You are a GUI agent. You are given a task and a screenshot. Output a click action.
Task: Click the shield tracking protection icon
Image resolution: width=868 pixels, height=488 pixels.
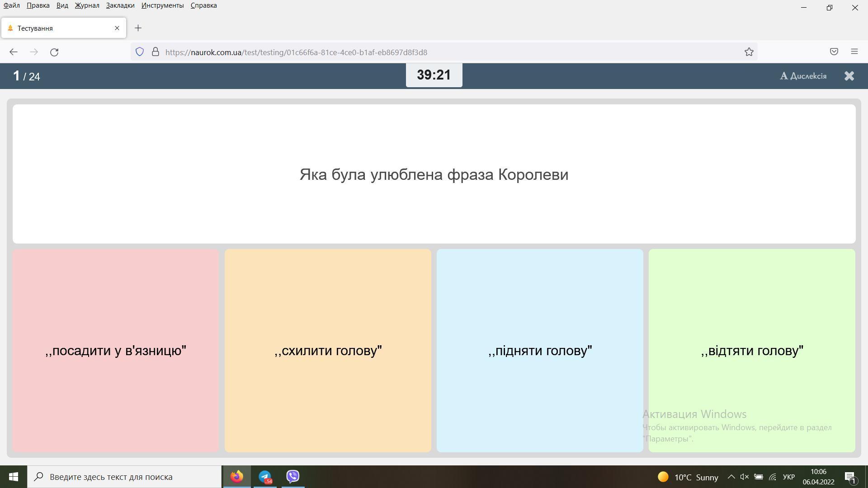[140, 52]
